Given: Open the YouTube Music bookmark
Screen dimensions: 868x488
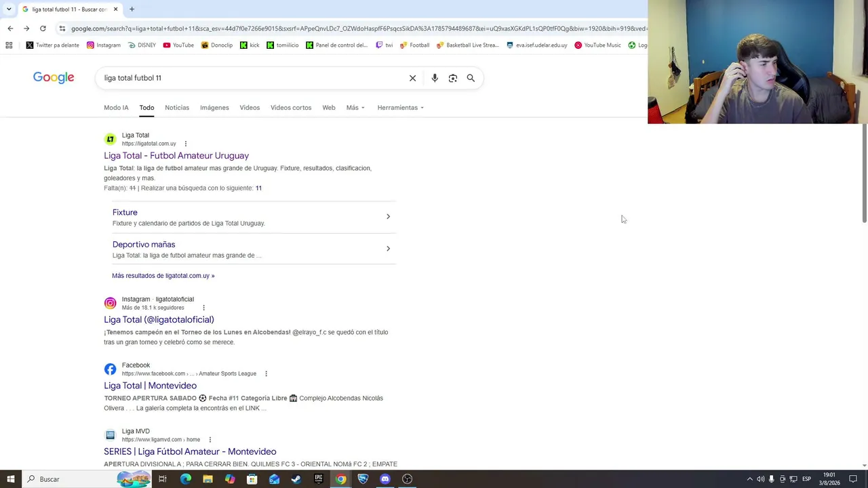Looking at the screenshot, I should coord(597,45).
